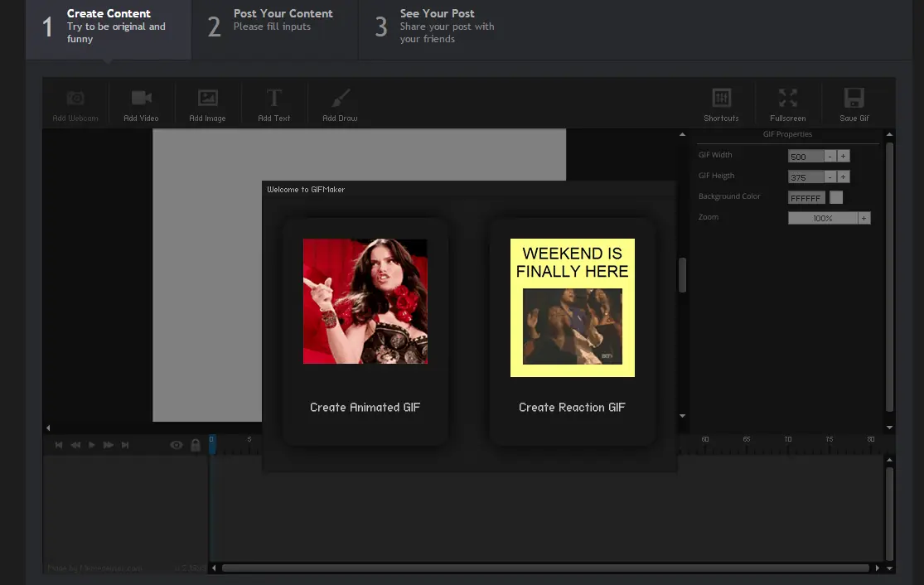924x585 pixels.
Task: Open the Shortcuts panel
Action: [x=721, y=105]
